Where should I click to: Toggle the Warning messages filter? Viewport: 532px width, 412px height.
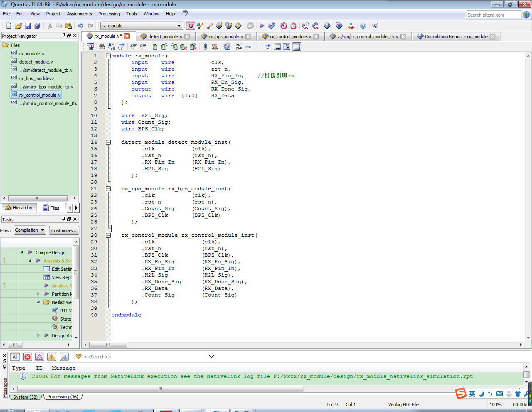52,357
